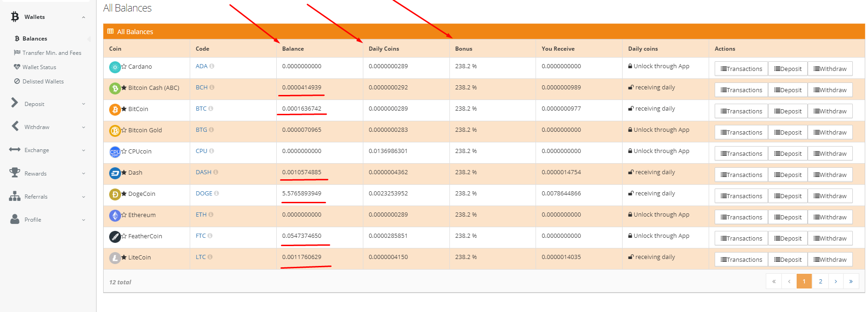Select current page 1 button
Viewport: 868px width, 312px height.
pos(804,281)
